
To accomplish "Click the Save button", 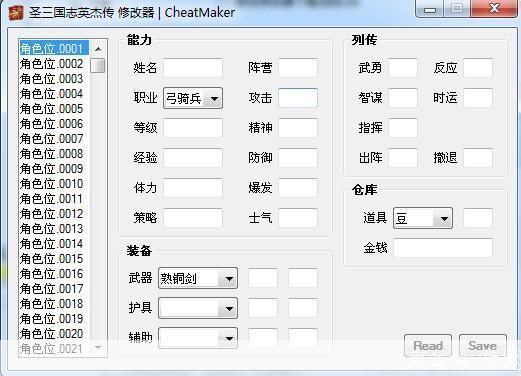I will (483, 346).
